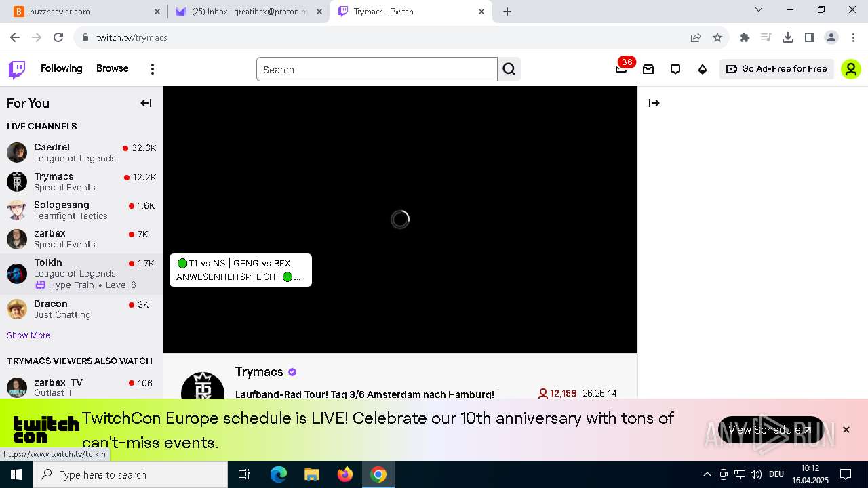Launch Microsoft Edge from taskbar
The image size is (868, 488).
pyautogui.click(x=279, y=474)
